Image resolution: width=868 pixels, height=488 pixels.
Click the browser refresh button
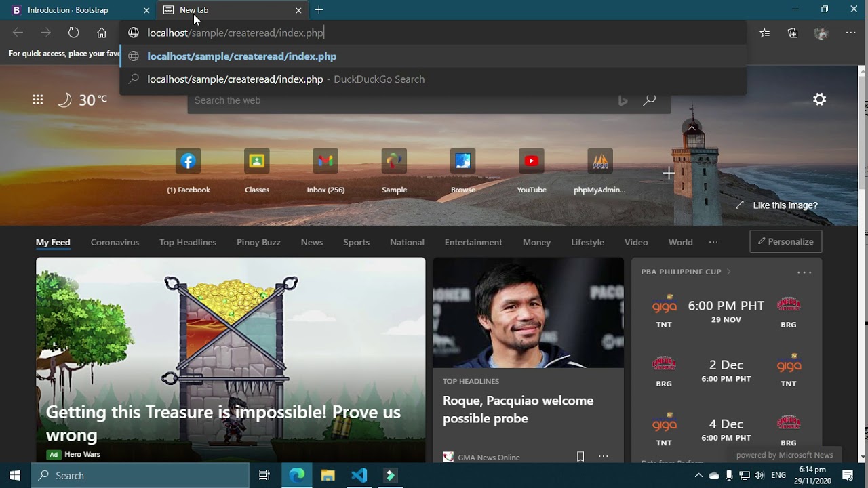[x=74, y=33]
